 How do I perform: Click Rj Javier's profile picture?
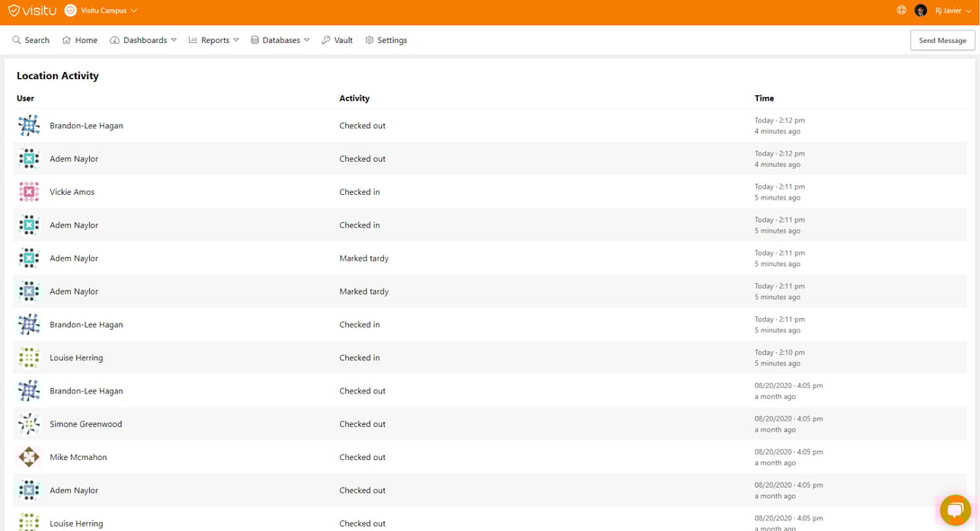coord(921,11)
